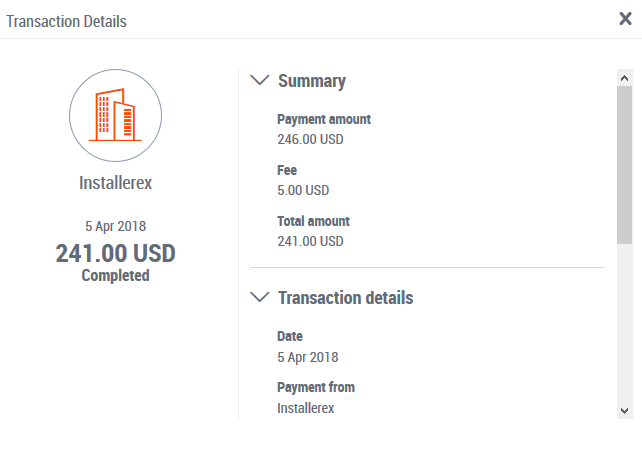
Task: Click the Transaction details heading
Action: [346, 298]
